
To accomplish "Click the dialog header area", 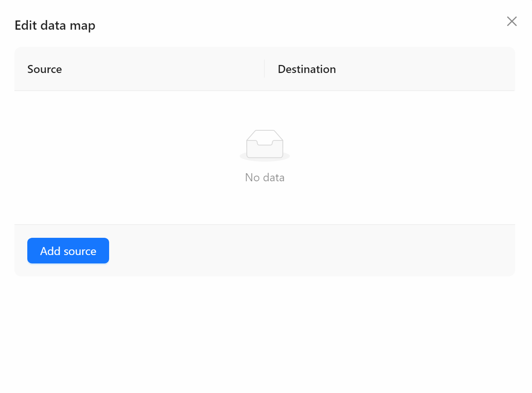I will [x=160, y=25].
